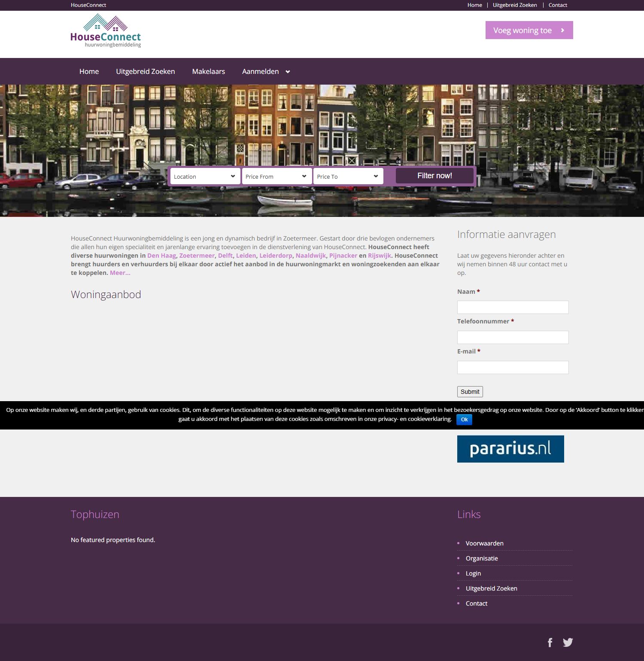Image resolution: width=644 pixels, height=661 pixels.
Task: Open the Location dropdown
Action: tap(204, 176)
